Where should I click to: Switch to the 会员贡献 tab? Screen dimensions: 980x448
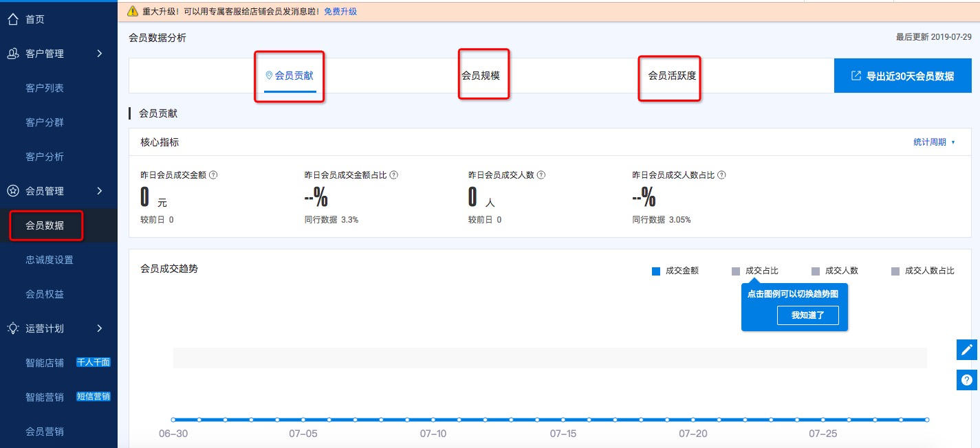[289, 76]
